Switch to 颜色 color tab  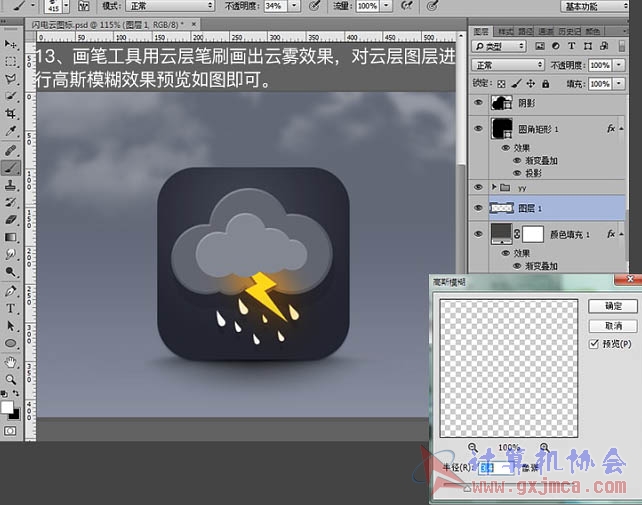click(593, 32)
